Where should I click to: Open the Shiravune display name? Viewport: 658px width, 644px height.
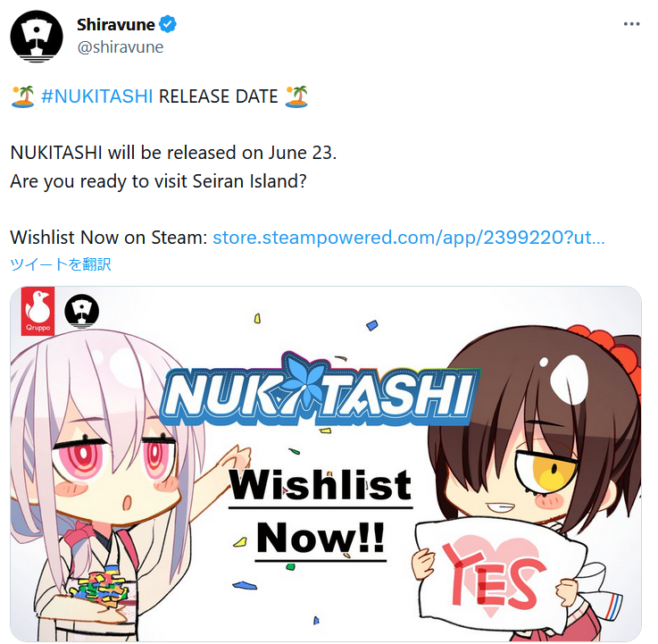pos(116,25)
